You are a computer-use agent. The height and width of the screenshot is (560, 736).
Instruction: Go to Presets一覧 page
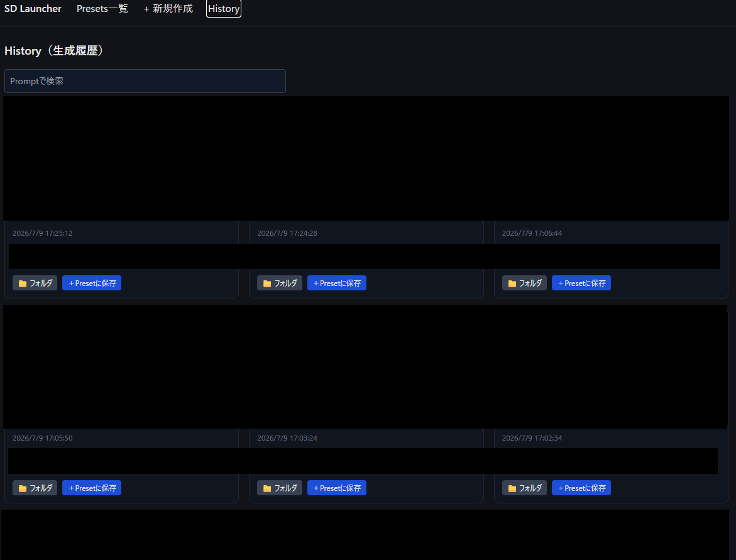click(x=102, y=8)
